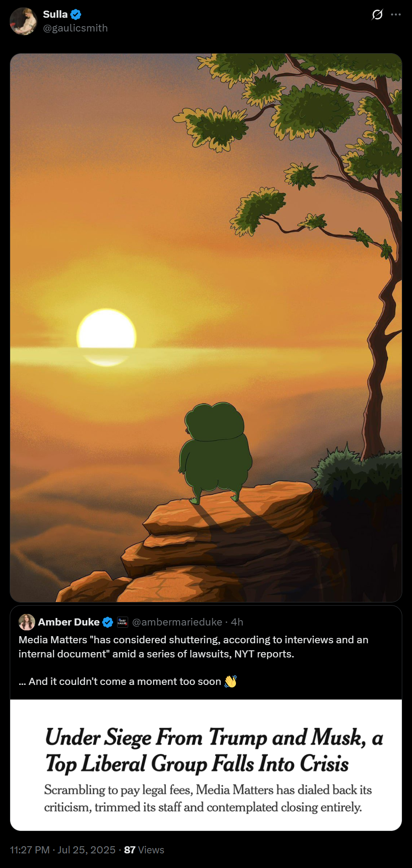This screenshot has height=868, width=412.
Task: Open the three-dot more options menu
Action: [x=396, y=15]
